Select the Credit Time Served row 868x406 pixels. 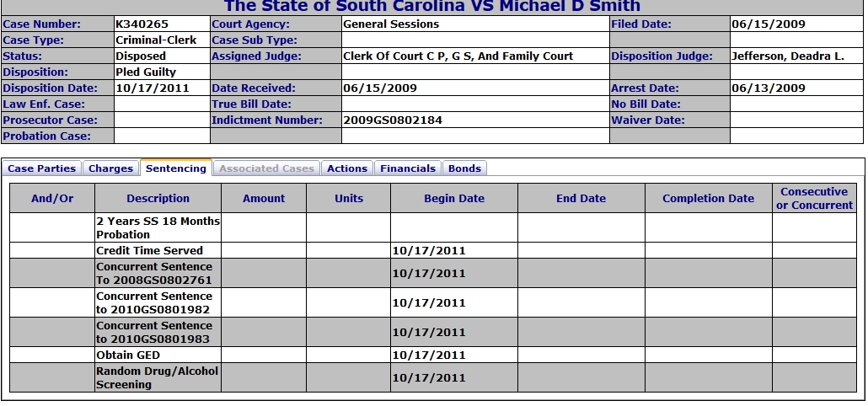[433, 250]
